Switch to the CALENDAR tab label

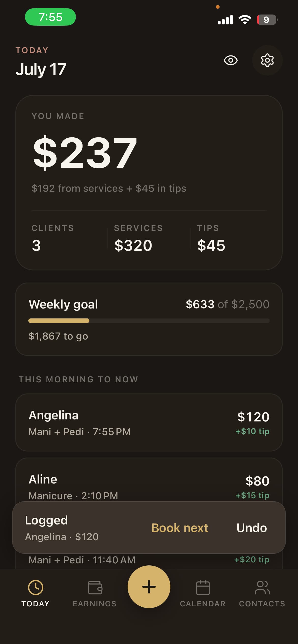[203, 604]
